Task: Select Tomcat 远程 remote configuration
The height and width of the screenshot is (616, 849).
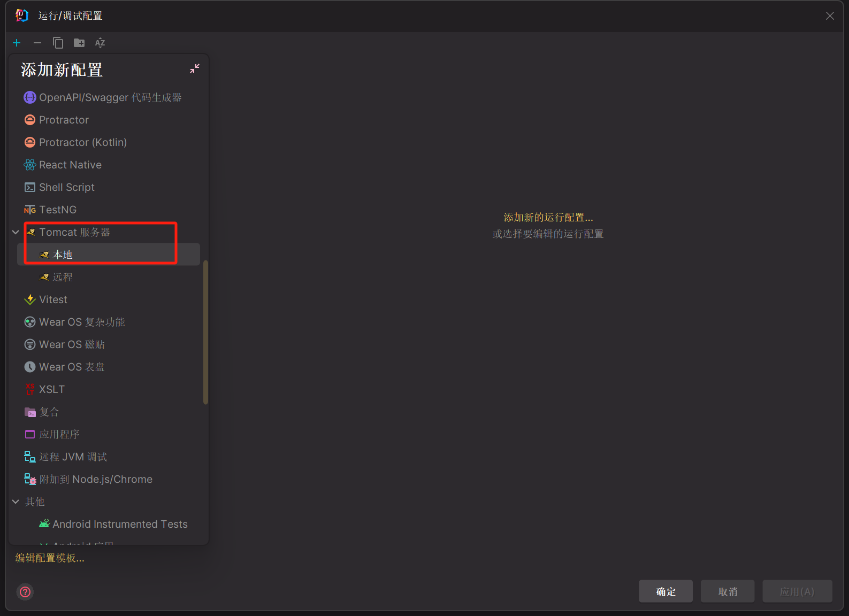Action: pos(109,277)
